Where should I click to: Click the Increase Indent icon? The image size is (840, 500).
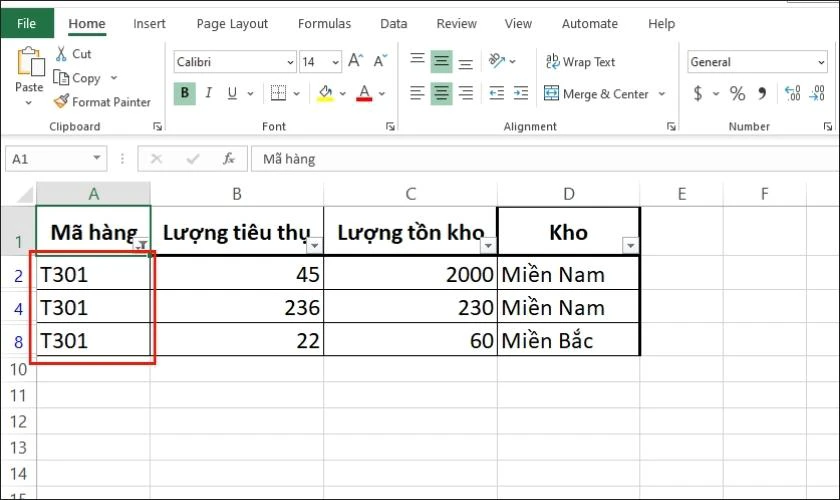[521, 93]
